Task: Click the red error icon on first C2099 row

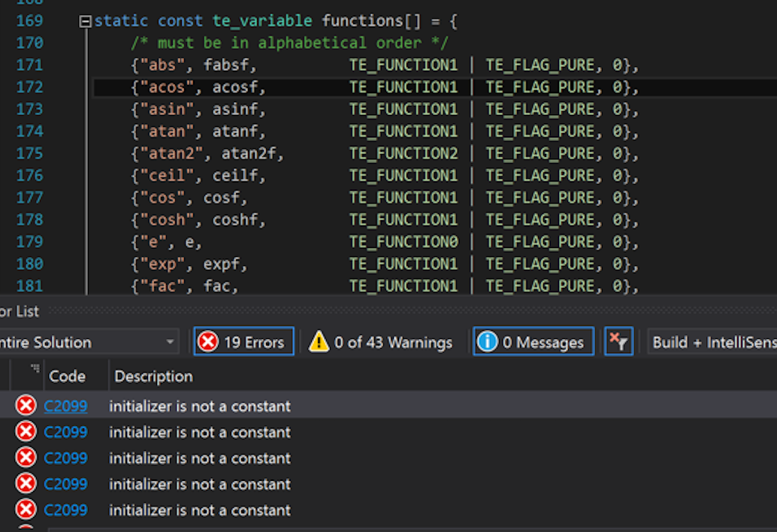Action: (x=25, y=406)
